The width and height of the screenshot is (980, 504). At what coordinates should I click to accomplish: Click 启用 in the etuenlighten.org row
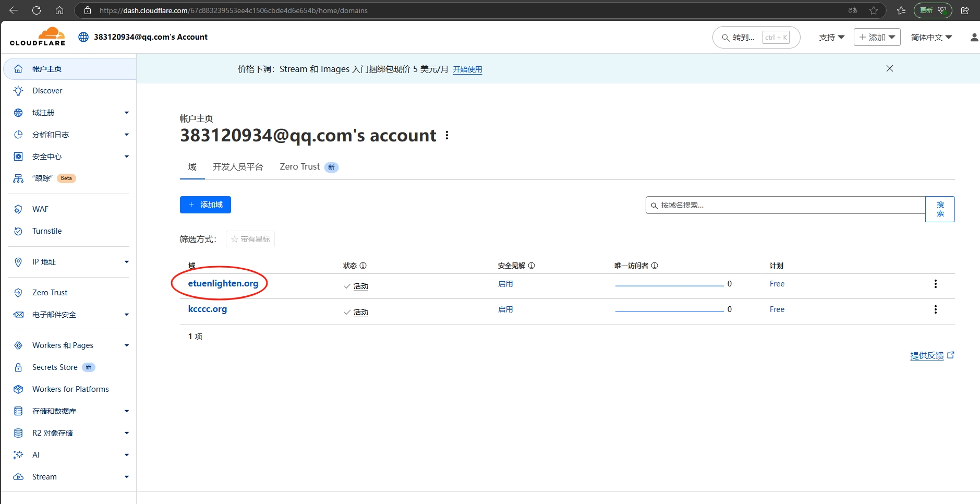coord(505,284)
